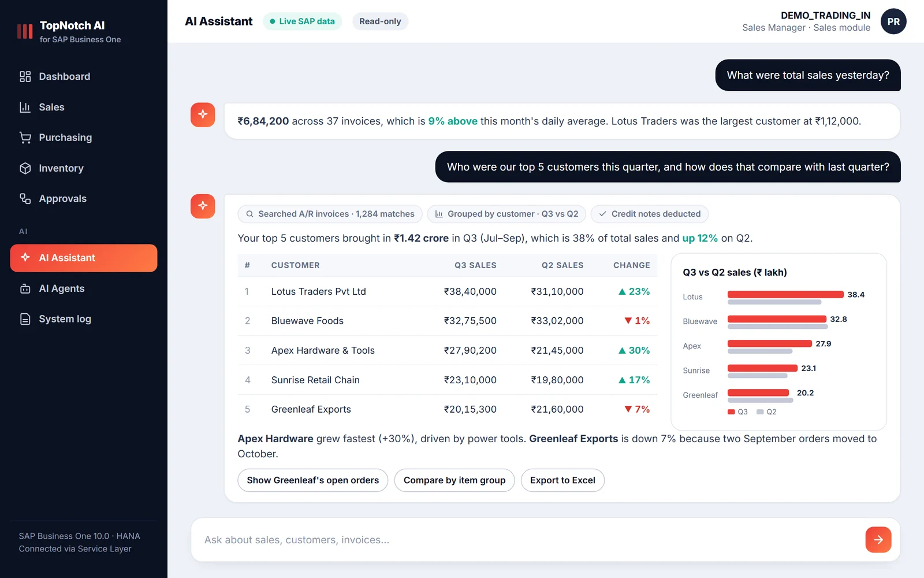Go to the Purchasing section
Screen dimensions: 924x578
tap(84, 138)
